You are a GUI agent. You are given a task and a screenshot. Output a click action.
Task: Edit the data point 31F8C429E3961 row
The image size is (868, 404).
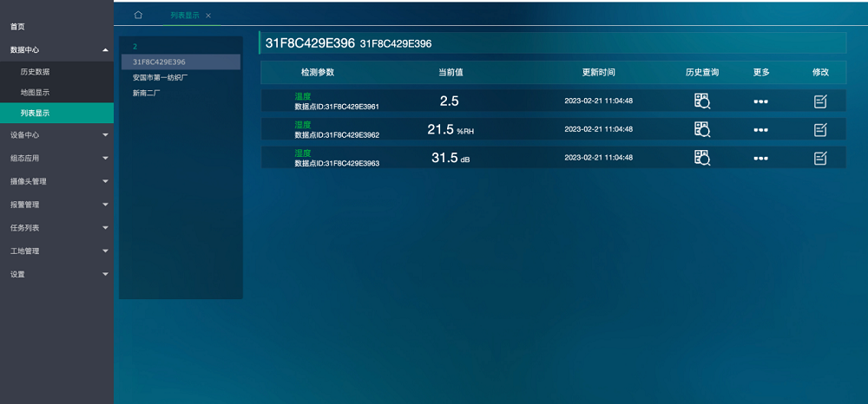[x=820, y=101]
